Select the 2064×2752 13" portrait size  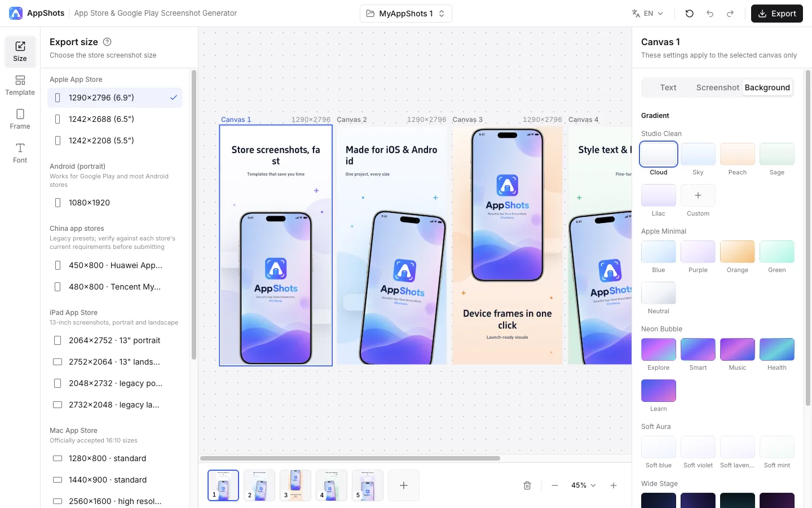(x=115, y=340)
